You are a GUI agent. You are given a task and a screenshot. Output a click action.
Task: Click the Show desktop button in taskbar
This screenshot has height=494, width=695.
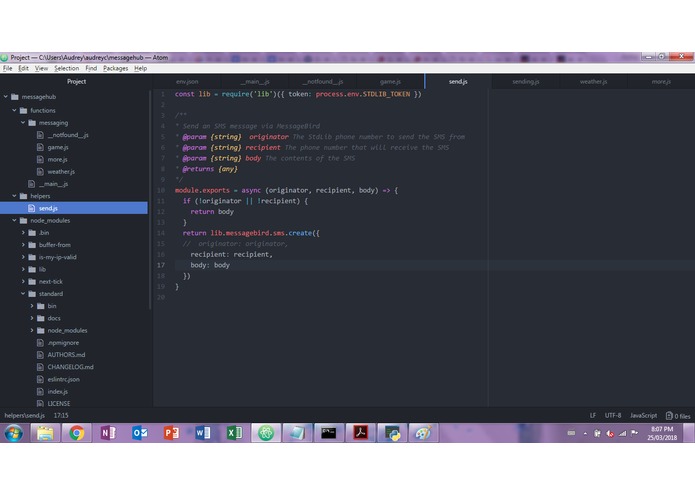pyautogui.click(x=689, y=433)
